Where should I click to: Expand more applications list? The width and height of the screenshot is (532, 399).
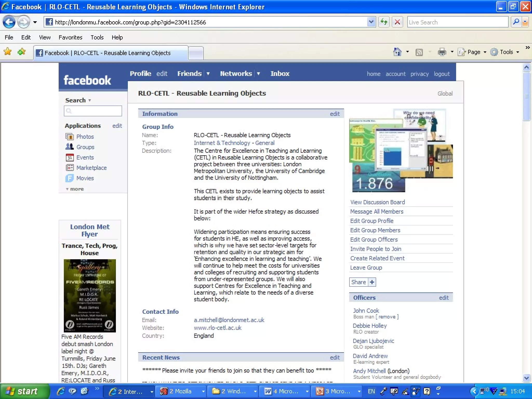[x=75, y=189]
